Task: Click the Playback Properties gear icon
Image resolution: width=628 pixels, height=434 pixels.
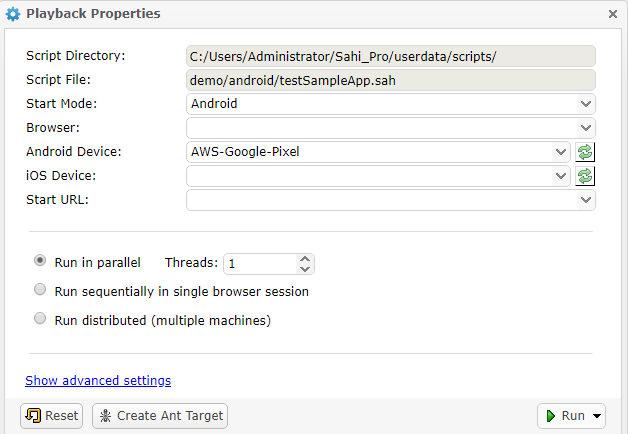Action: (12, 14)
